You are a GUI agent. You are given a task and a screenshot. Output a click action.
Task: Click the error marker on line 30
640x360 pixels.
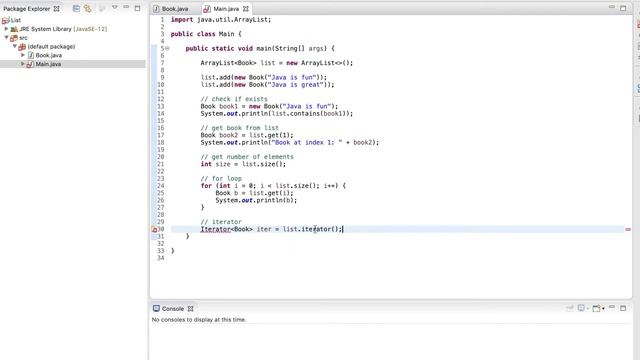[x=154, y=229]
